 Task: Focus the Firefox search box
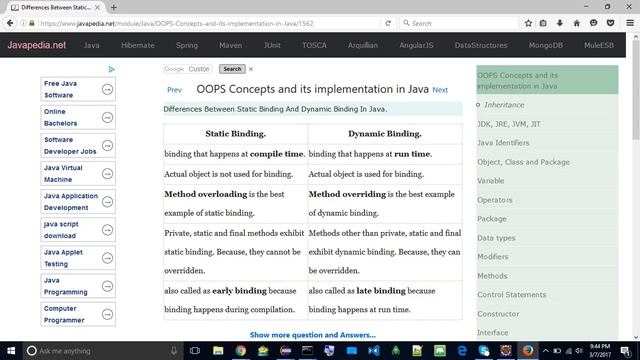[459, 23]
